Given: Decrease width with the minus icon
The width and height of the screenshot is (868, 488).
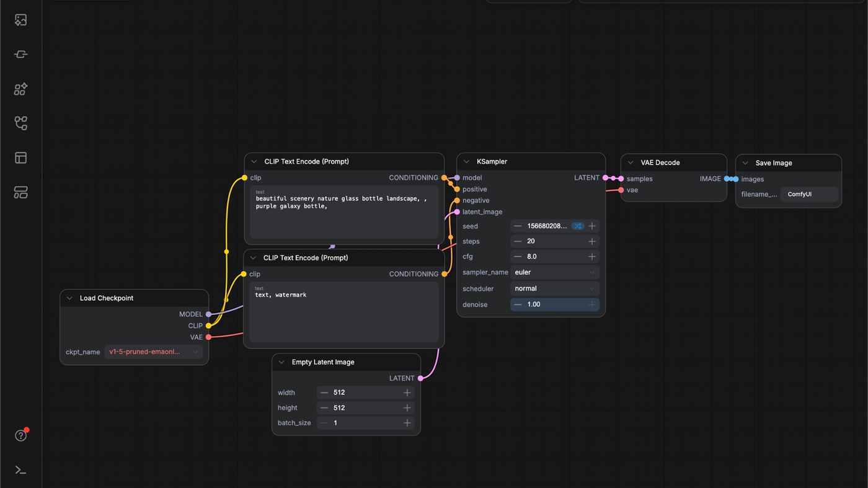Looking at the screenshot, I should (x=324, y=393).
